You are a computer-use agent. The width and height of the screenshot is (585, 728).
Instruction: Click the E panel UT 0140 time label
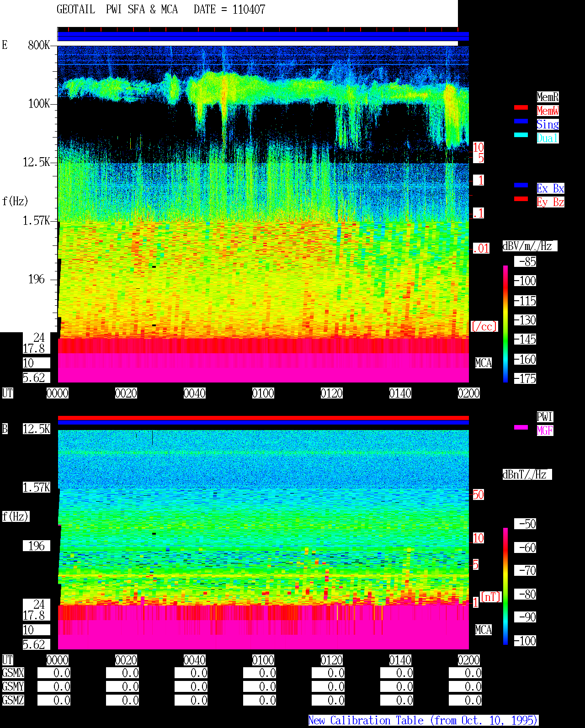(400, 393)
